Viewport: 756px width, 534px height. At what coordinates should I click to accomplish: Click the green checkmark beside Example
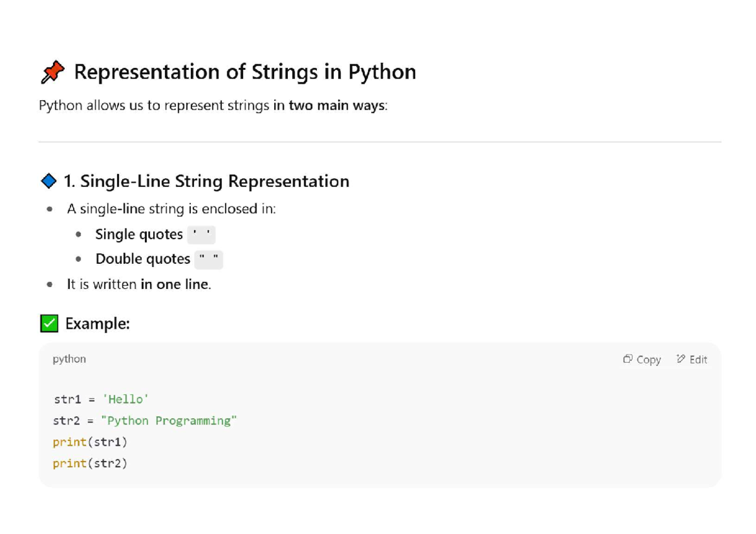click(49, 323)
